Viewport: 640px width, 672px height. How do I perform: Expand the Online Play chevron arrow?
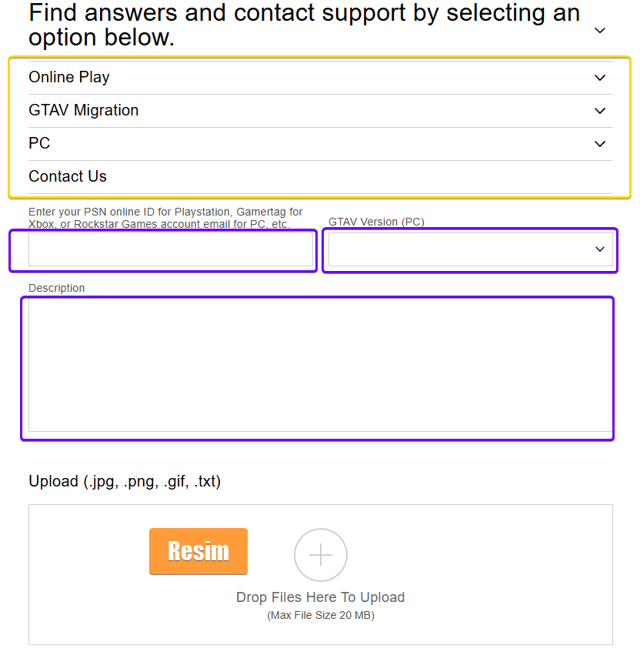(x=600, y=78)
